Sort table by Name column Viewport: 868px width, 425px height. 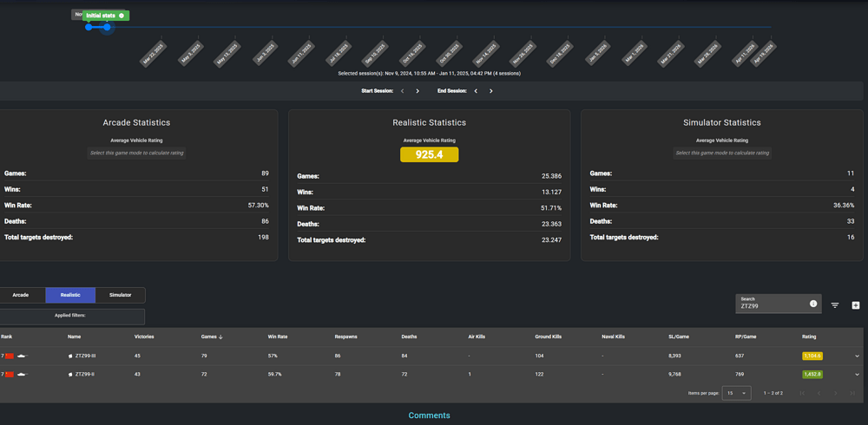pyautogui.click(x=74, y=337)
